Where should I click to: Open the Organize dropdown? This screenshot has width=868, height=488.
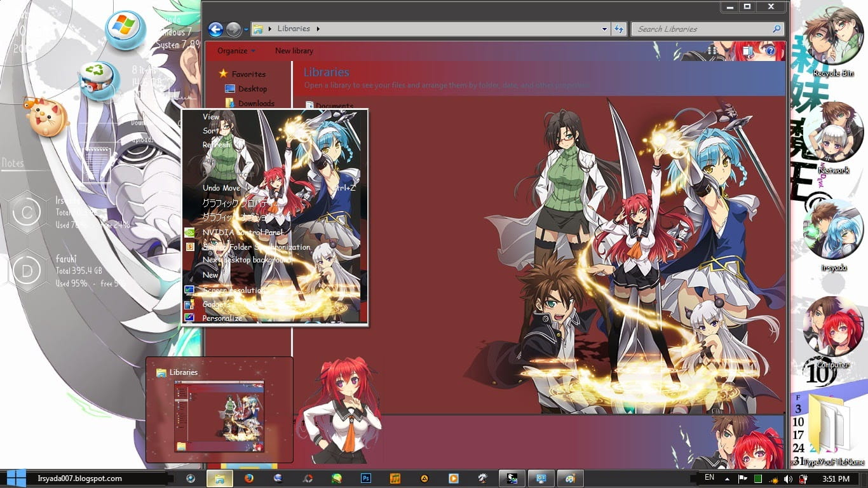click(234, 51)
